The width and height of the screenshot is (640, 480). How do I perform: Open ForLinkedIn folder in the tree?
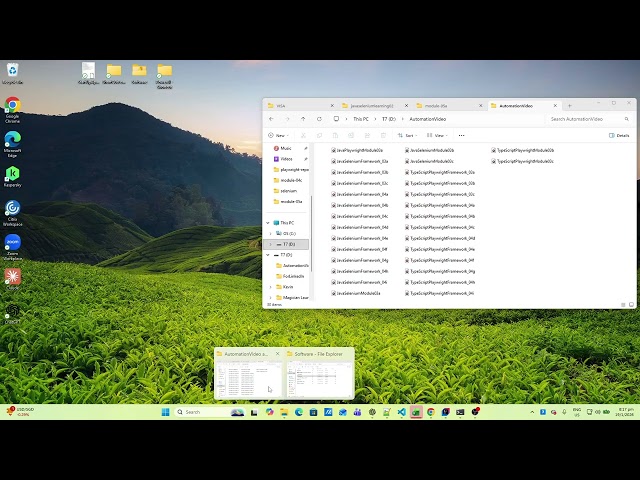(293, 276)
